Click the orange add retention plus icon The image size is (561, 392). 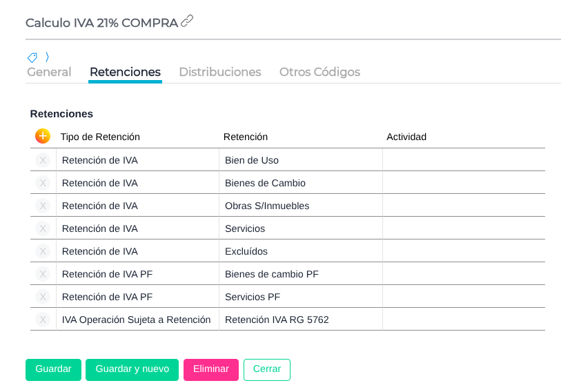(x=43, y=136)
